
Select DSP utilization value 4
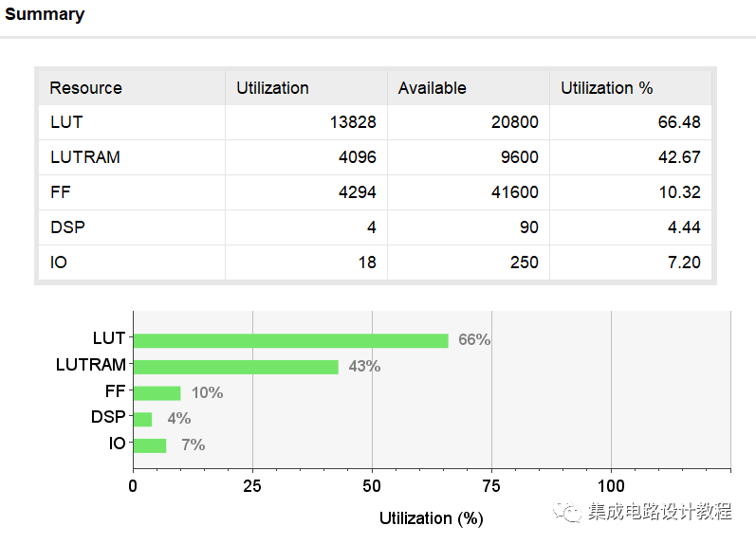[x=371, y=227]
